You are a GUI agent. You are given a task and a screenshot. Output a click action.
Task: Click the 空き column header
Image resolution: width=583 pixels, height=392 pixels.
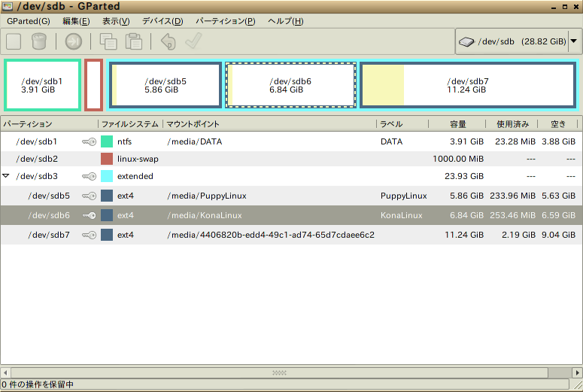click(557, 124)
